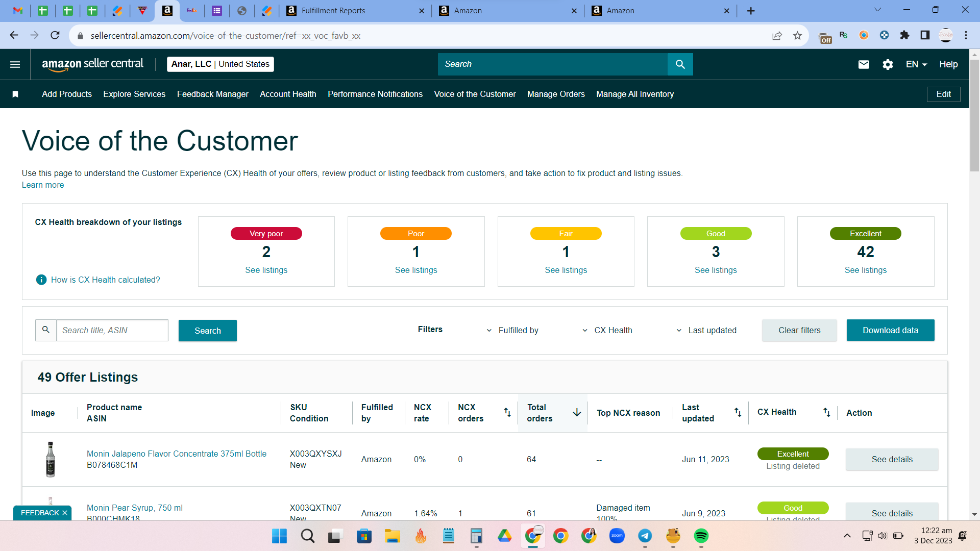Open Add Products in favorites bar
This screenshot has width=980, height=551.
[67, 94]
